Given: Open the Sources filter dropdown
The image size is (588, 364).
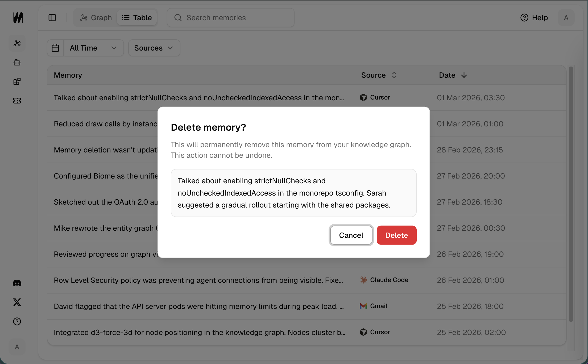Looking at the screenshot, I should [154, 48].
